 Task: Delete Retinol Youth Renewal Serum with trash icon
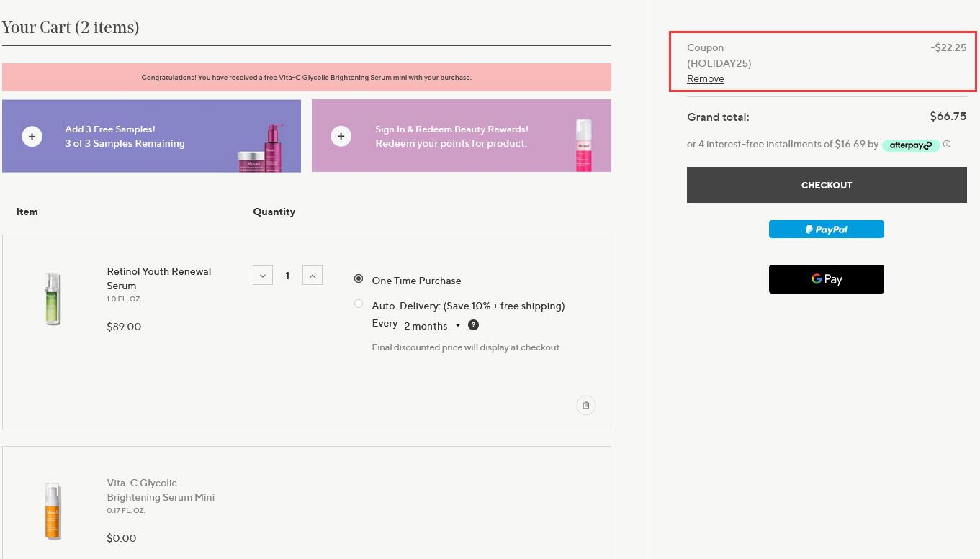click(x=586, y=405)
